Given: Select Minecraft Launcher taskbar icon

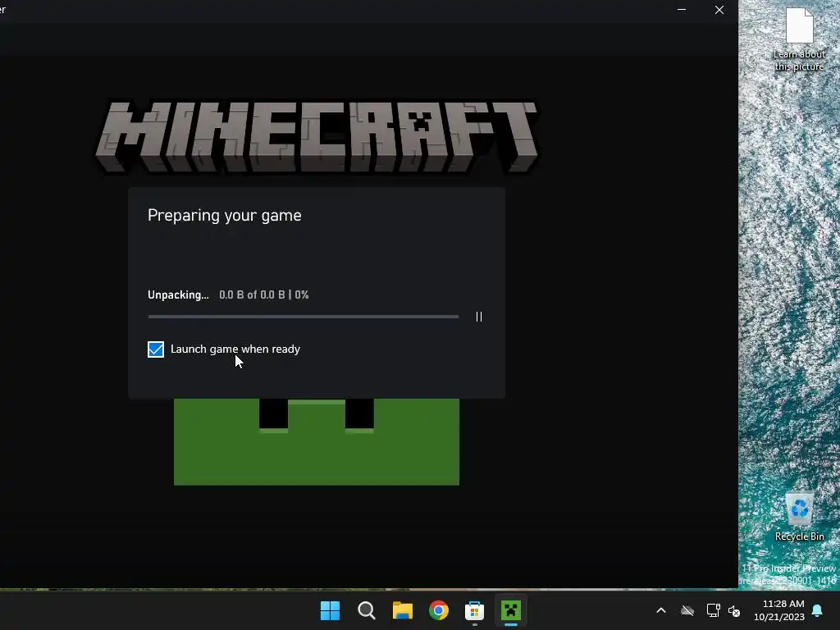Looking at the screenshot, I should [511, 610].
